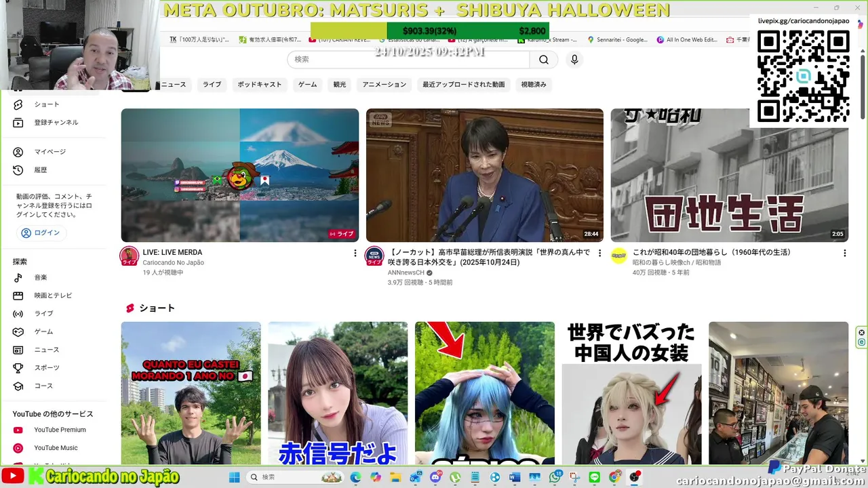This screenshot has width=868, height=488.
Task: Open Microsoft Word from taskbar
Action: pyautogui.click(x=515, y=477)
